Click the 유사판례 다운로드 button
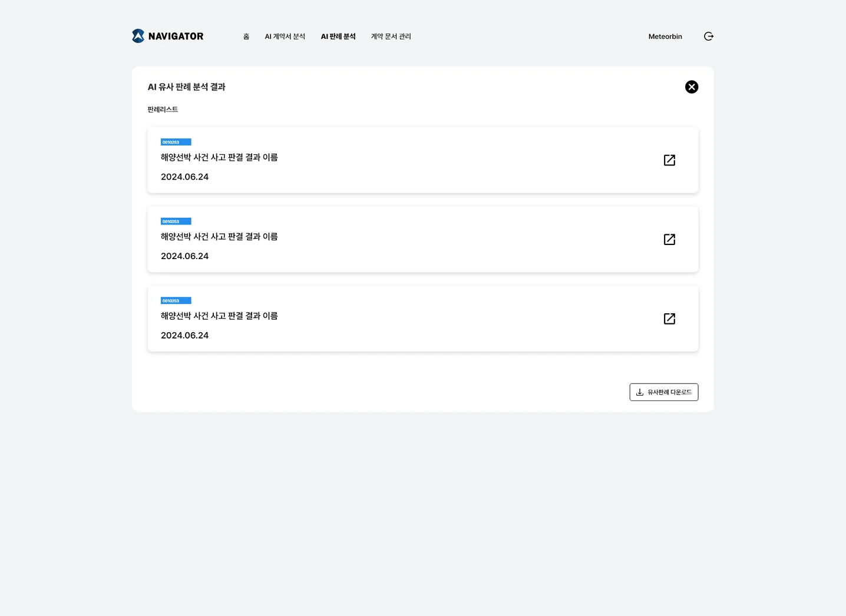 (664, 392)
